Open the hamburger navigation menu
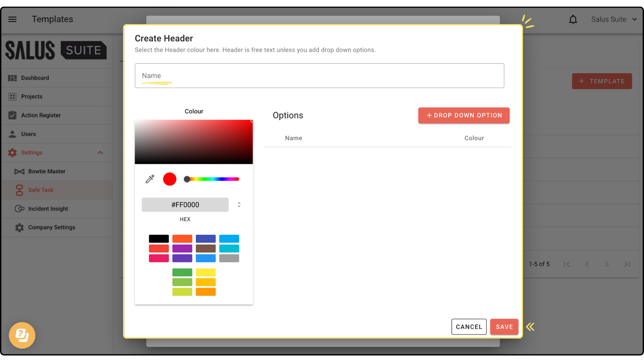 (x=12, y=19)
